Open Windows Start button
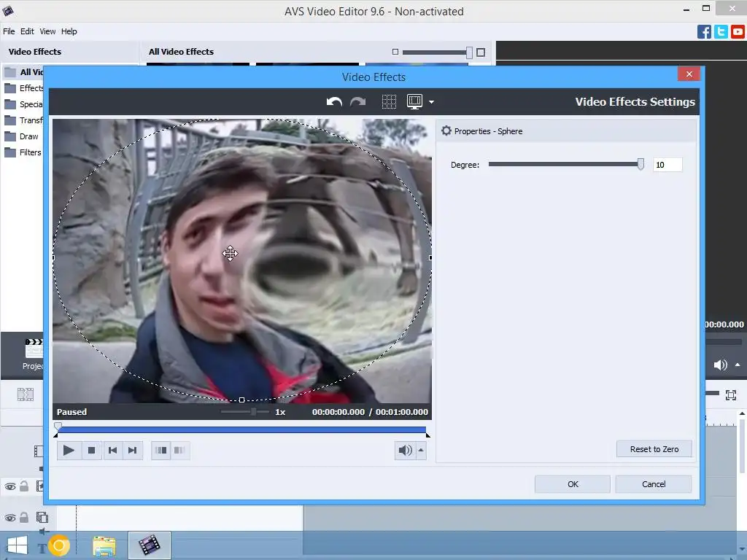The image size is (747, 560). click(x=18, y=545)
